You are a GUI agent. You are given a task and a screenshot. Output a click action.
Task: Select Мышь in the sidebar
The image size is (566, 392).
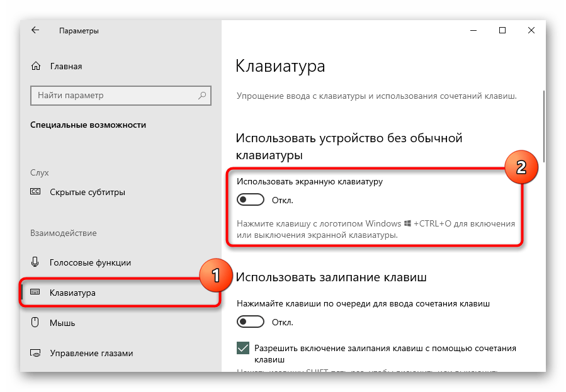(62, 323)
